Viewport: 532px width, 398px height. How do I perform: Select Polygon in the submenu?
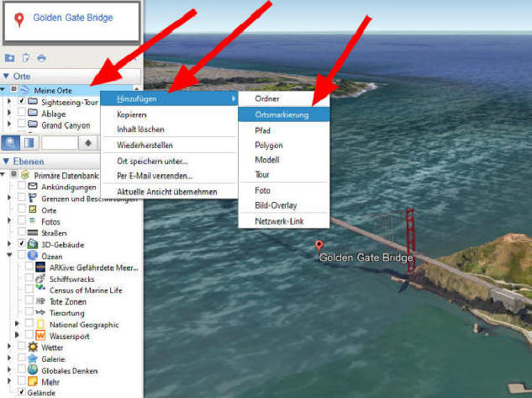click(x=284, y=146)
